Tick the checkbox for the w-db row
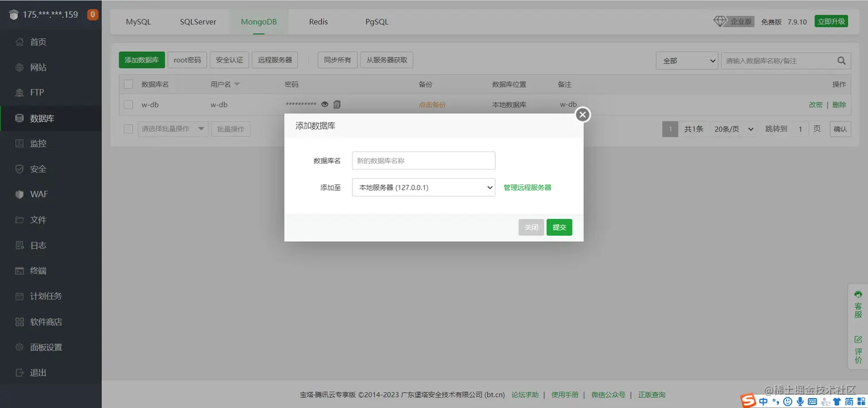 [129, 105]
